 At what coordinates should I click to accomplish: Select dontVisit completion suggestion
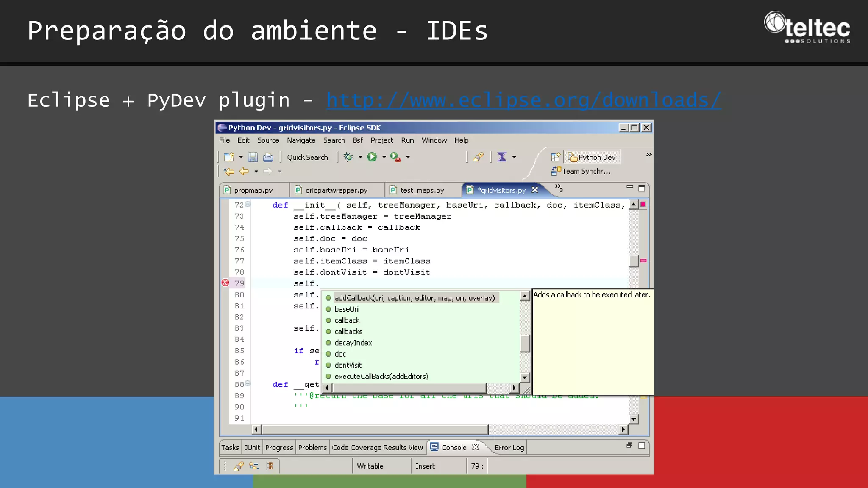pyautogui.click(x=348, y=365)
